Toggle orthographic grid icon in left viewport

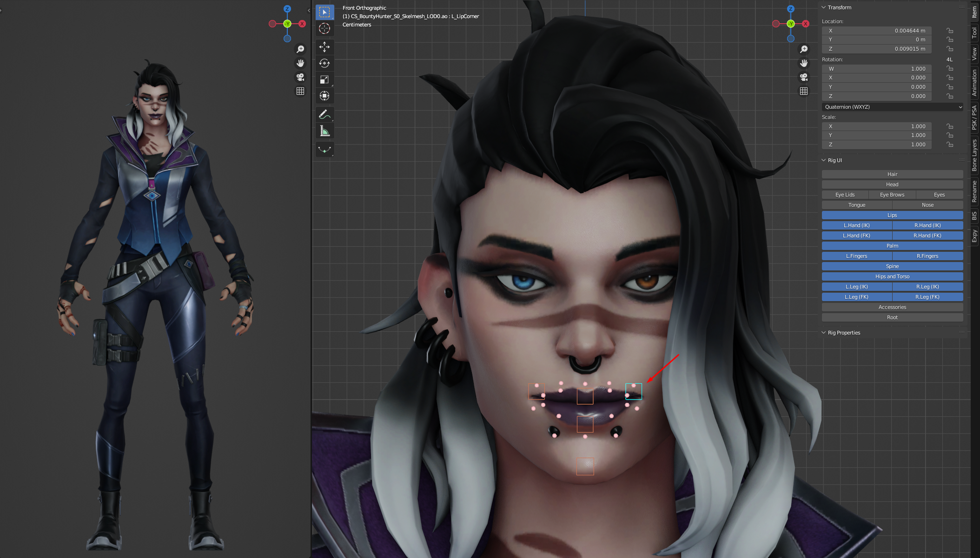pos(300,91)
